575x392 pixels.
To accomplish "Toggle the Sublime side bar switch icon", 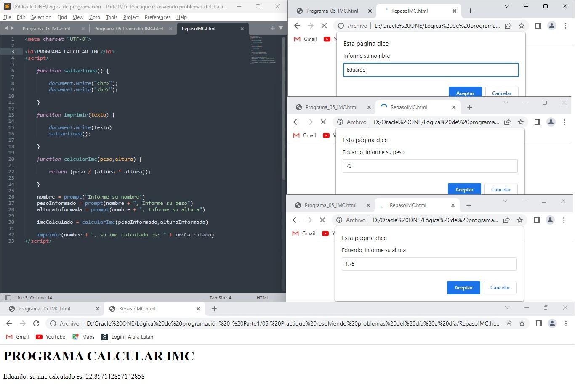I will [x=8, y=298].
